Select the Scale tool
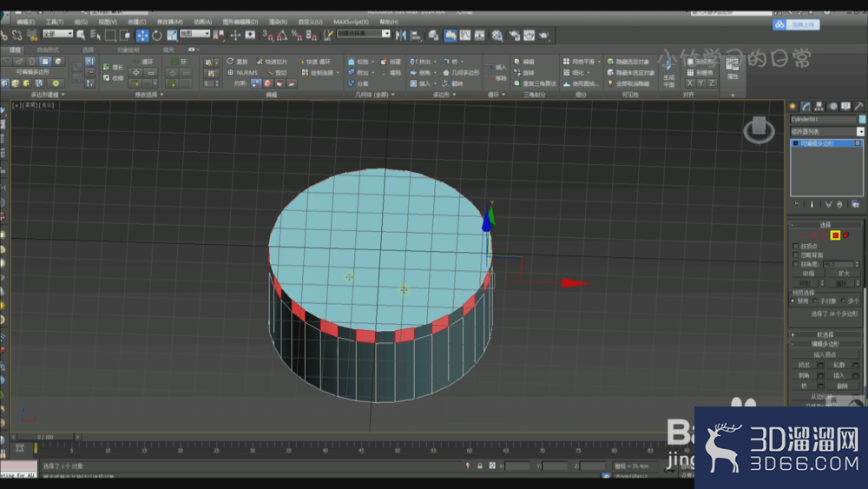This screenshot has width=868, height=489. coord(172,36)
